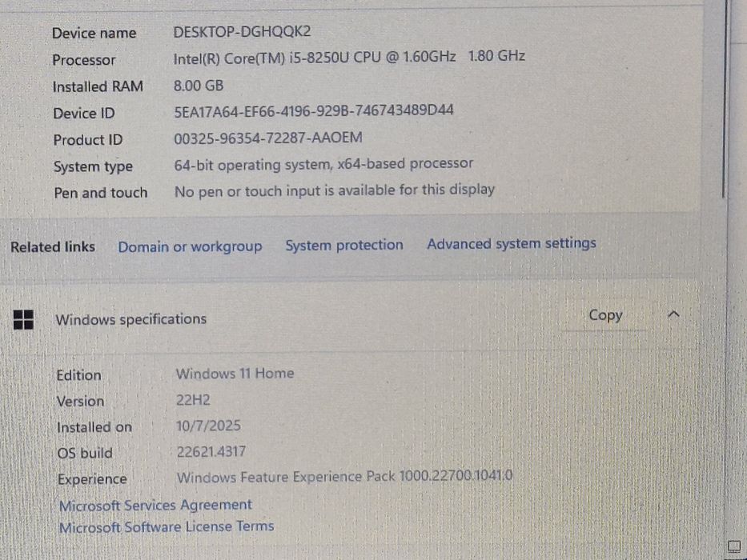Click the Windows logo icon beside Windows specifications

click(23, 319)
